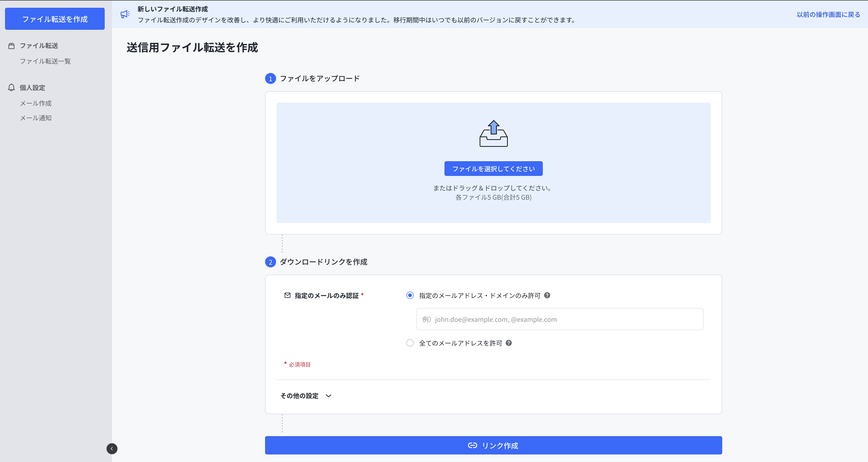
Task: Open help icon for 指定のメールアドレス・ドメインのみ許可
Action: pyautogui.click(x=547, y=295)
